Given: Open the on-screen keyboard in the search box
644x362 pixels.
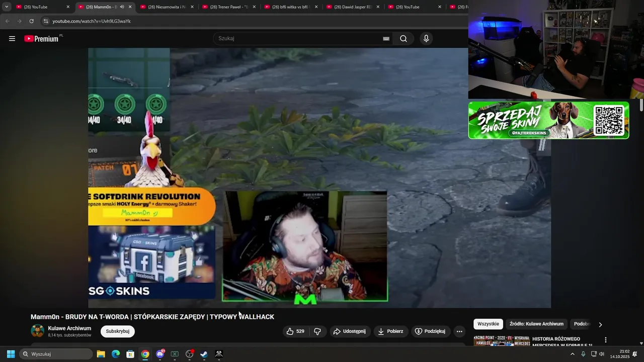Looking at the screenshot, I should click(x=386, y=39).
